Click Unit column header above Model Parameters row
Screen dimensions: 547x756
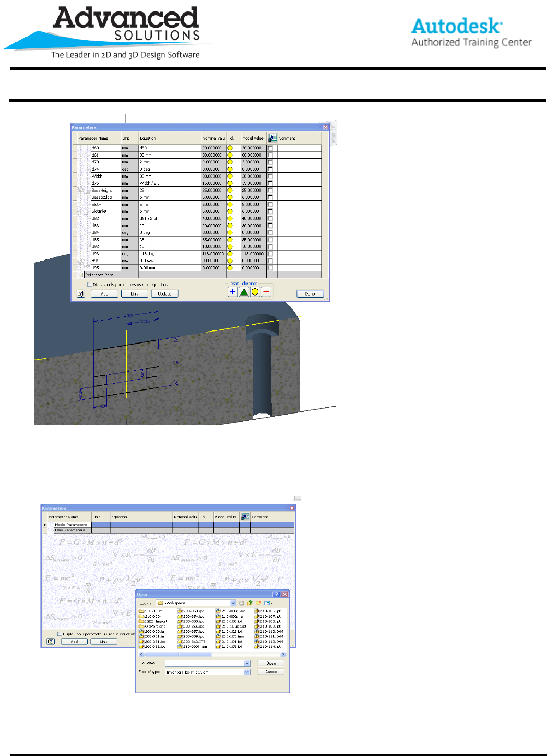(x=101, y=517)
